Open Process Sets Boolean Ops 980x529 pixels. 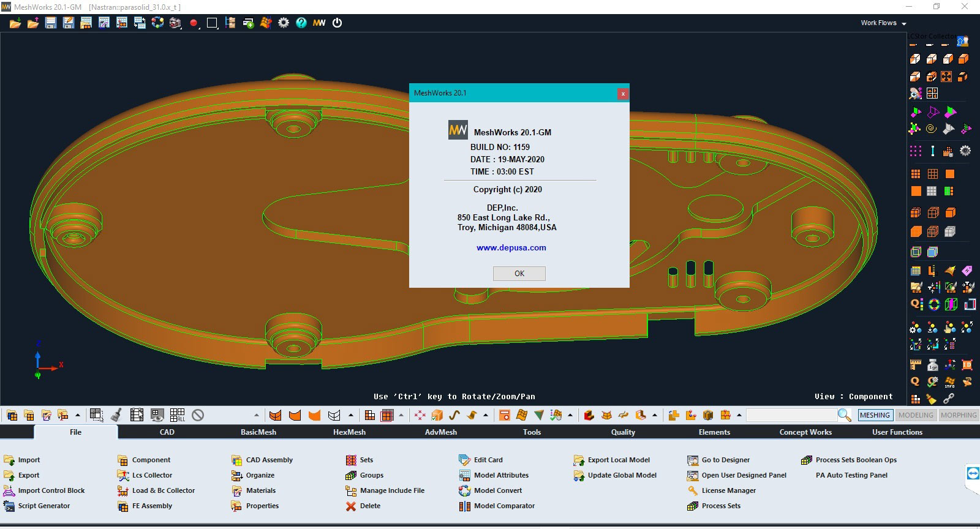[849, 460]
